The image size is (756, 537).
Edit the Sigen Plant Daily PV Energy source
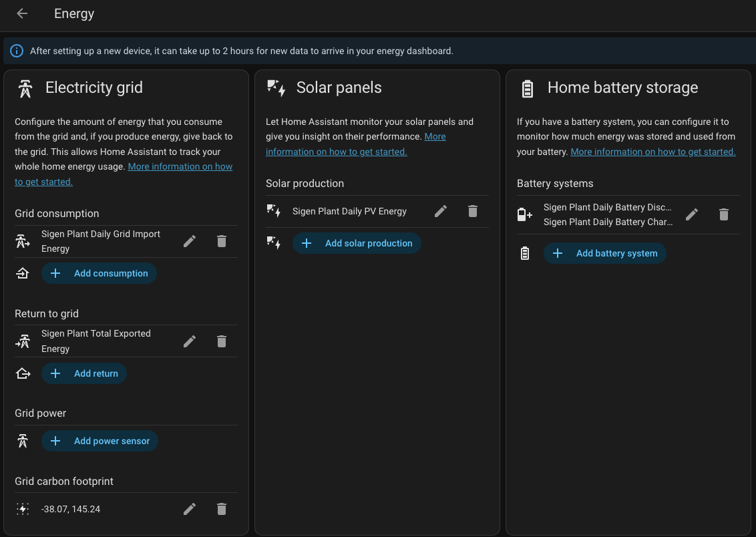tap(441, 211)
